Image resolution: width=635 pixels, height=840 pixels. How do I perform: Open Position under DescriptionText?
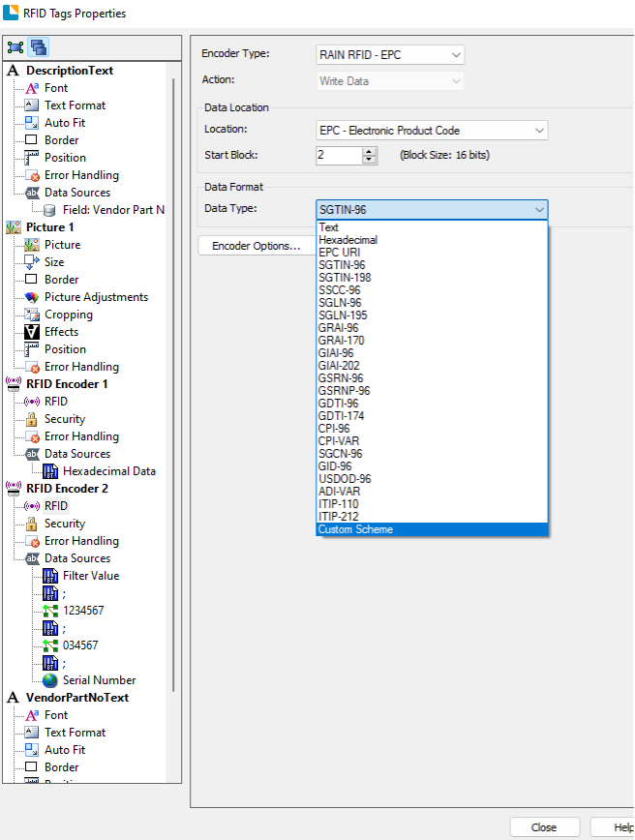coord(65,158)
